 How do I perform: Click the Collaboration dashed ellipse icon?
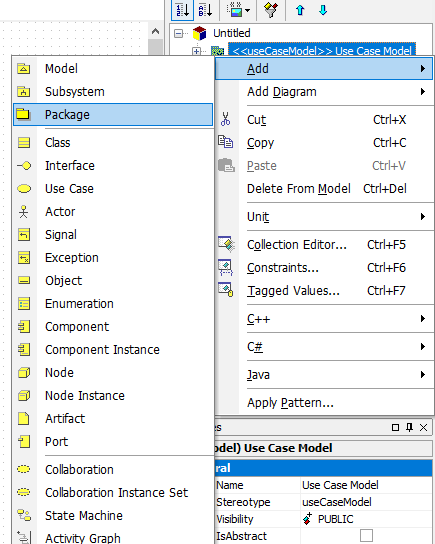click(24, 469)
